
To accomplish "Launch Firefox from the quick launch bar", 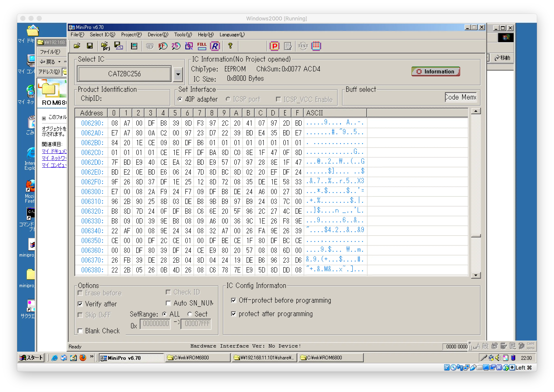I will [x=83, y=358].
